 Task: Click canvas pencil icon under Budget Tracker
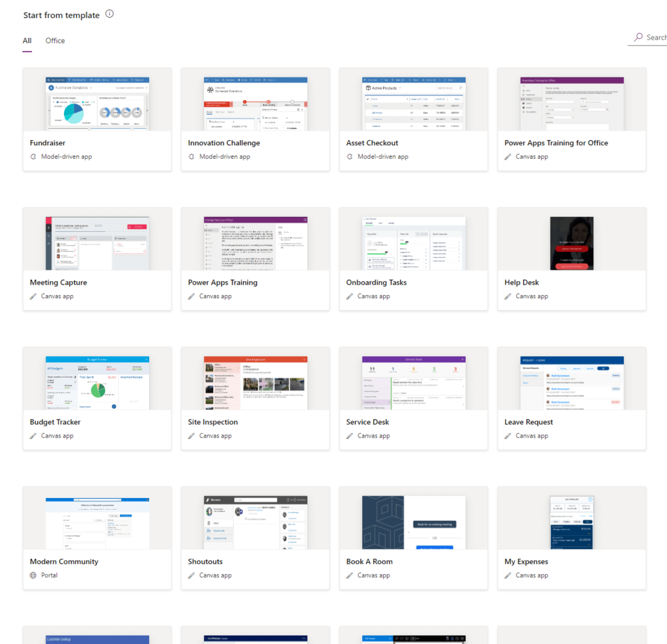(33, 436)
